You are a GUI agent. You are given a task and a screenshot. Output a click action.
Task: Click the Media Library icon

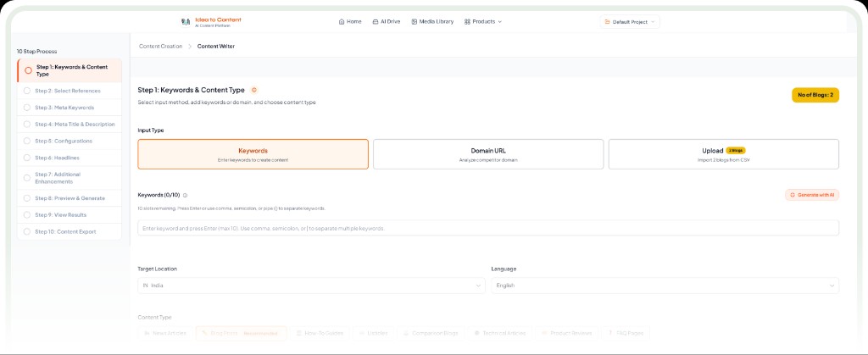coord(414,21)
